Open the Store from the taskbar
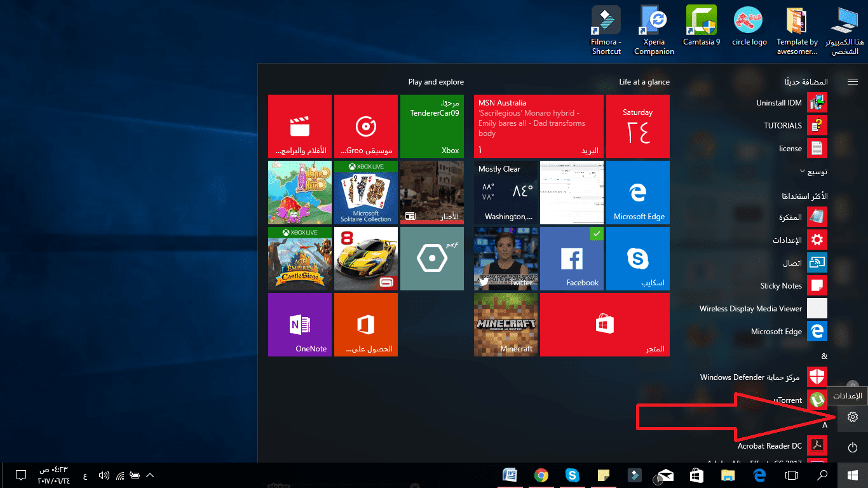The width and height of the screenshot is (868, 488). pos(697,475)
